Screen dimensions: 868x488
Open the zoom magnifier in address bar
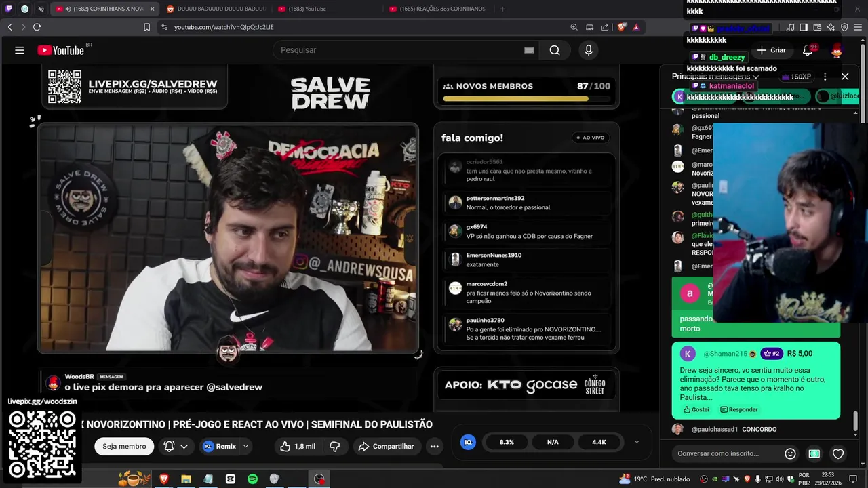tap(574, 27)
